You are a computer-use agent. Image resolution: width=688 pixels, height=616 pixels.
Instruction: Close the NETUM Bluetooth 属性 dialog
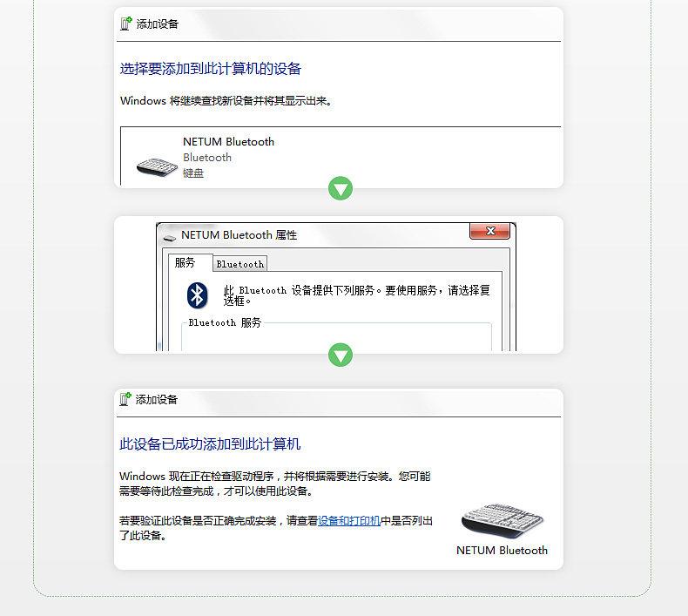tap(489, 231)
